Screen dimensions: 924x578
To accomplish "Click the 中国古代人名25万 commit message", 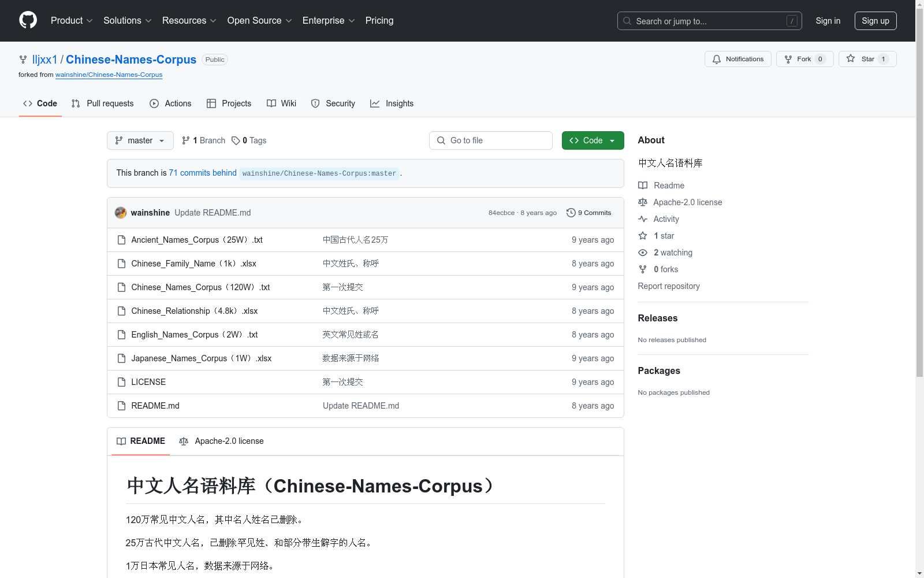I will 355,240.
